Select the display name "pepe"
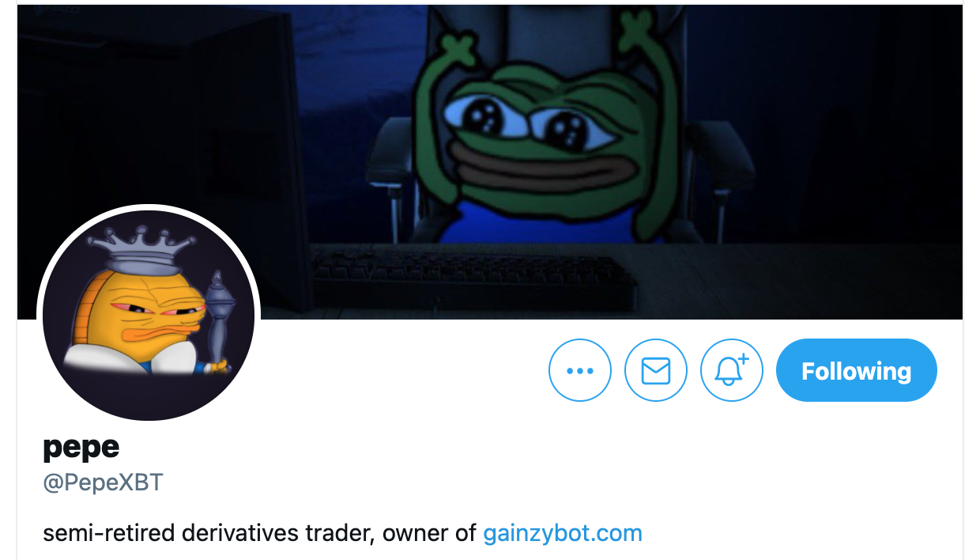Image resolution: width=980 pixels, height=560 pixels. pyautogui.click(x=81, y=448)
